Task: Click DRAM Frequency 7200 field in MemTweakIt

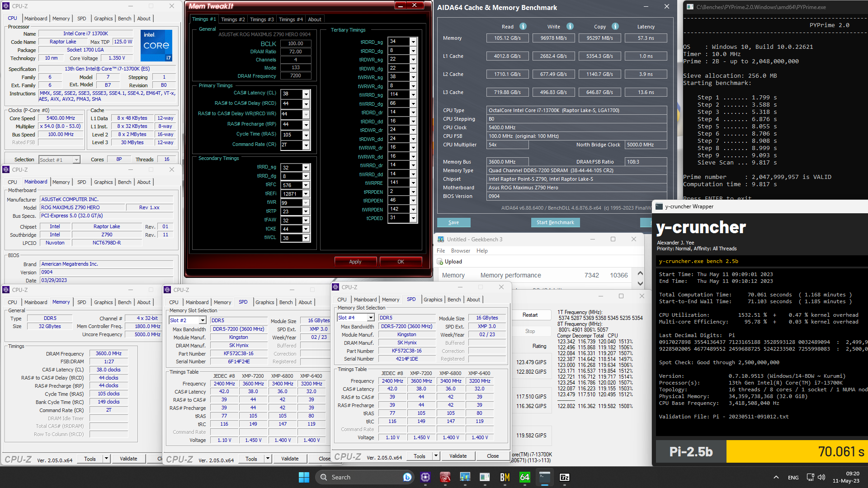Action: tap(296, 76)
